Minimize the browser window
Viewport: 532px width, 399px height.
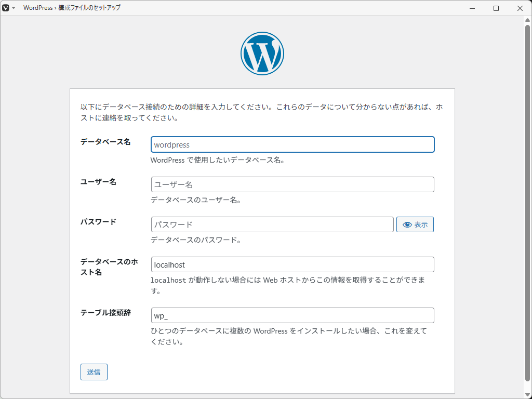(x=472, y=8)
